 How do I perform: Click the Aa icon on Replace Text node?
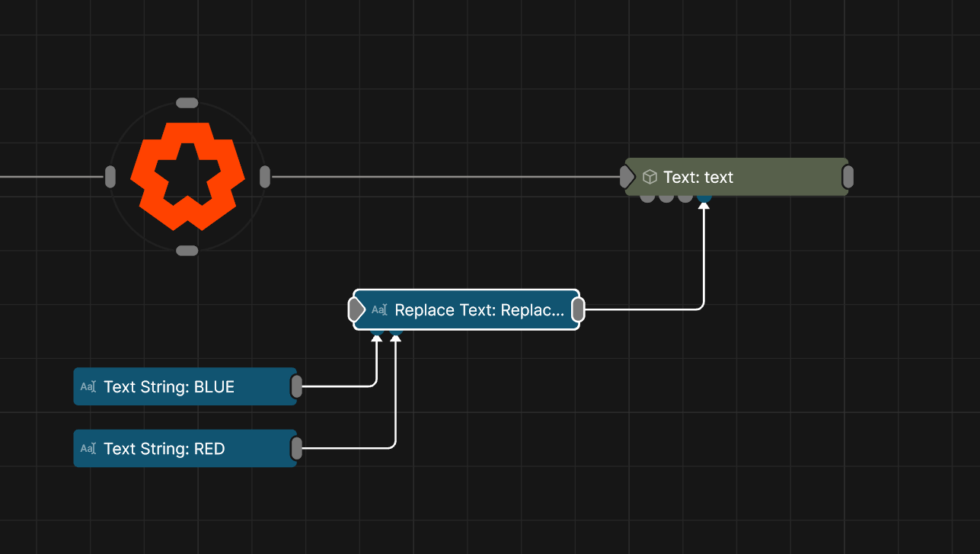coord(379,309)
